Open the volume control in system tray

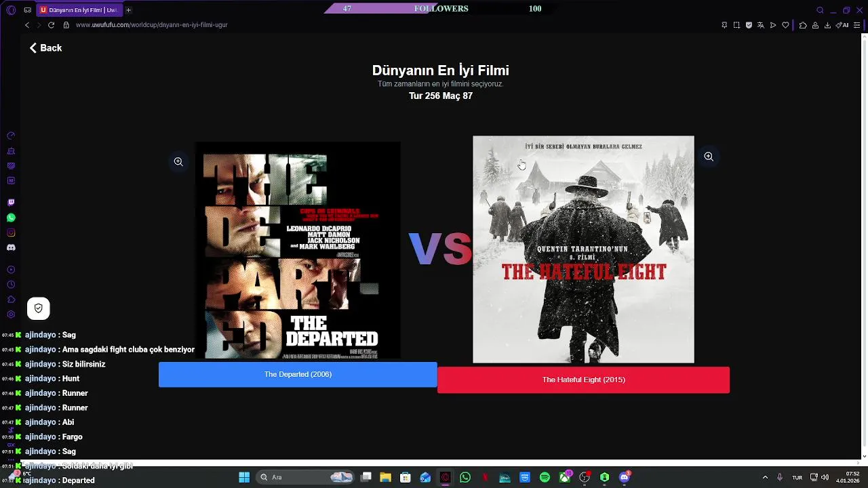pos(825,477)
